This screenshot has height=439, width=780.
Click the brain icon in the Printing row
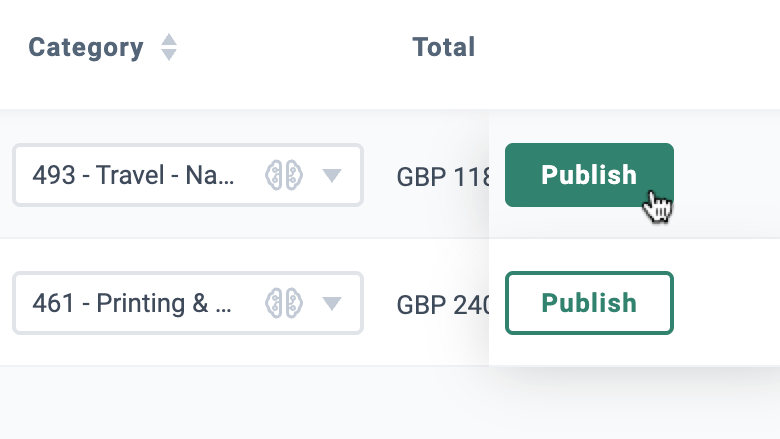tap(284, 303)
